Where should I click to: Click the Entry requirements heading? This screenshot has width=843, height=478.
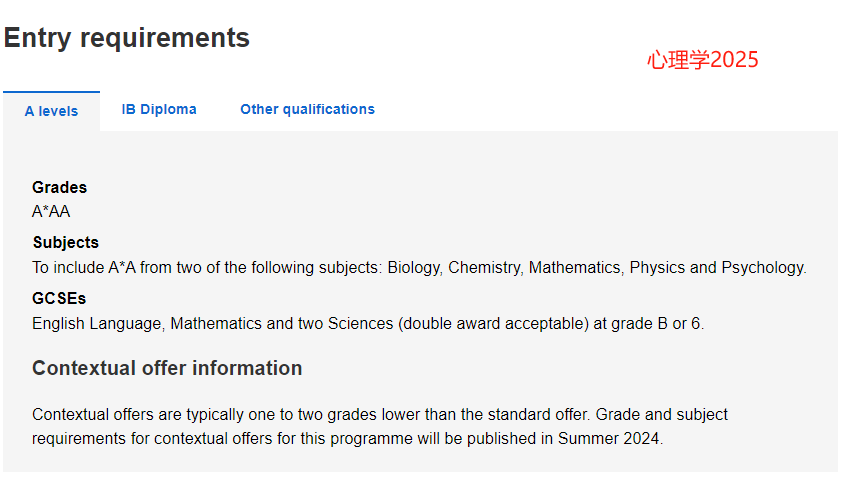[x=127, y=38]
